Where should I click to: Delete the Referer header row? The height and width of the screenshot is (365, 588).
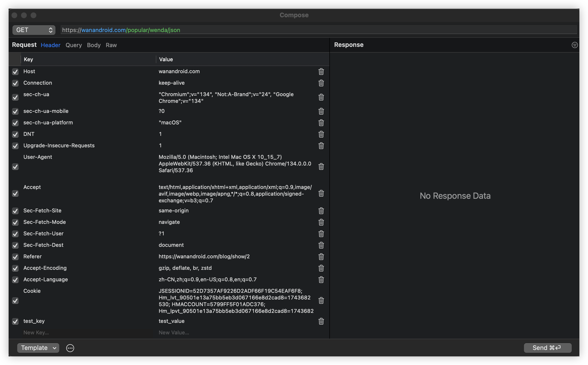coord(321,257)
